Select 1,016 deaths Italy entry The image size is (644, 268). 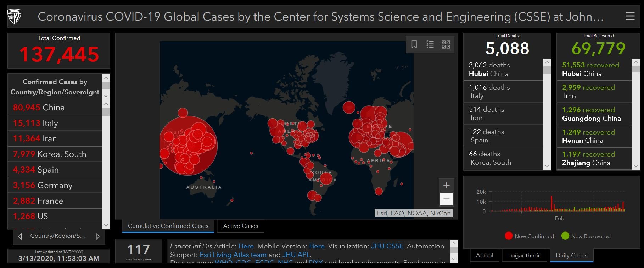[x=504, y=92]
